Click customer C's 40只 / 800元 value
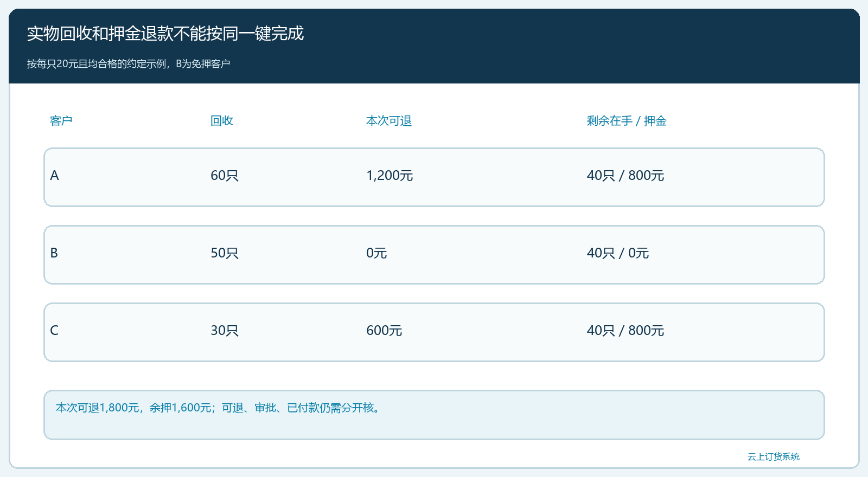868x477 pixels. (x=626, y=331)
